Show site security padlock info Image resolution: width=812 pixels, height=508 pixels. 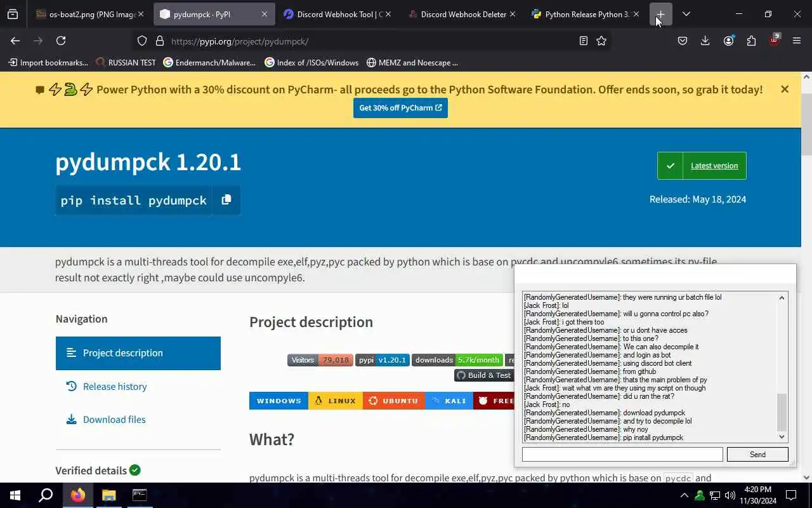point(159,41)
